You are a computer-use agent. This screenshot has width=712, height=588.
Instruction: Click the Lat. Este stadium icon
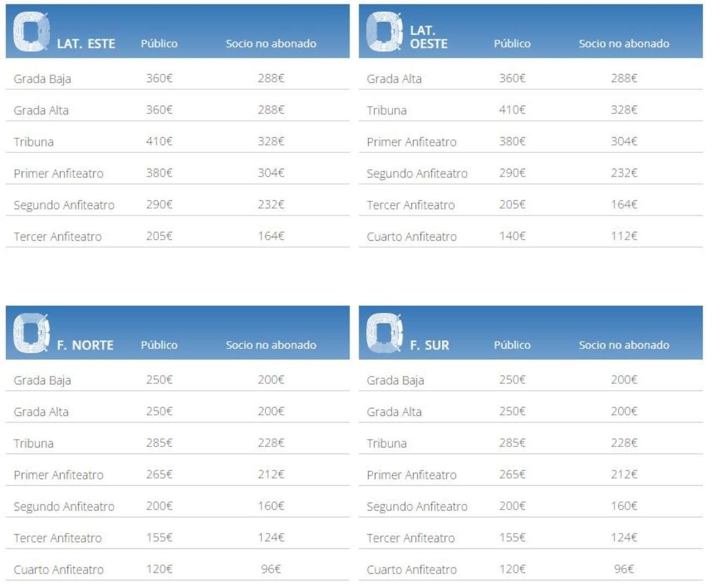tap(31, 32)
